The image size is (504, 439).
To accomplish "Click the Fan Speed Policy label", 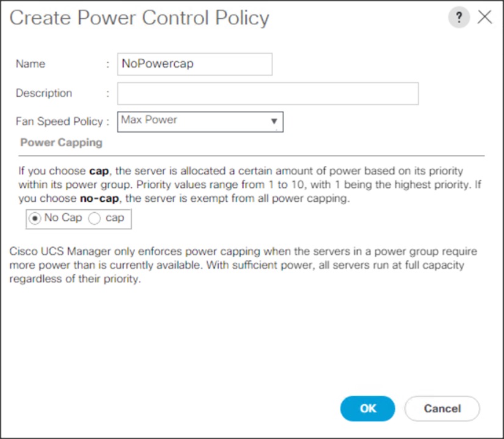I will (59, 121).
